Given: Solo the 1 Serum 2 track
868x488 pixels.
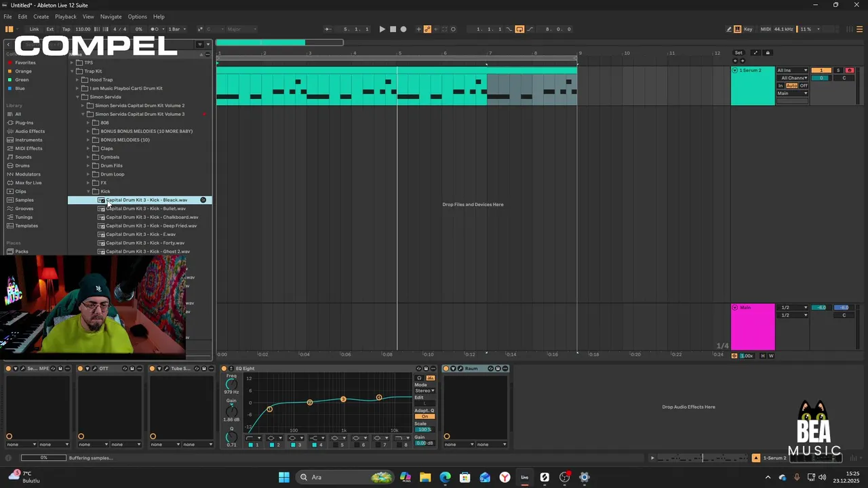Looking at the screenshot, I should [x=838, y=70].
